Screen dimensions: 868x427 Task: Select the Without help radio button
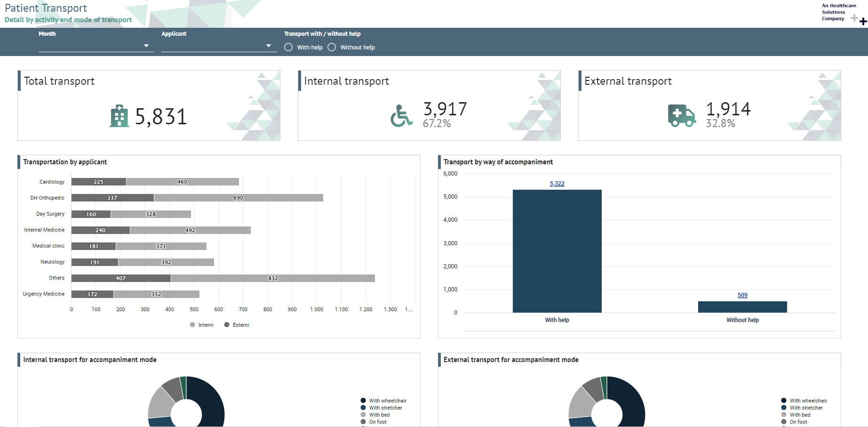(332, 47)
